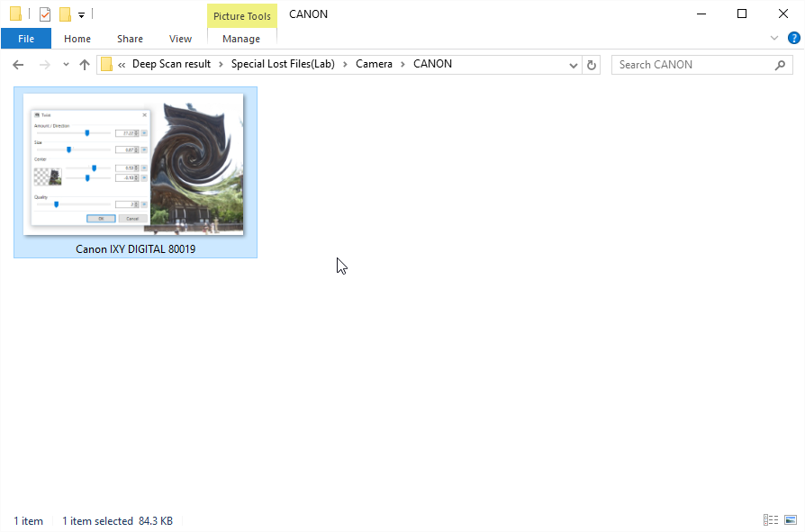Click the Canon IXY DIGITAL 80019 file name
This screenshot has width=805, height=532.
[x=136, y=249]
